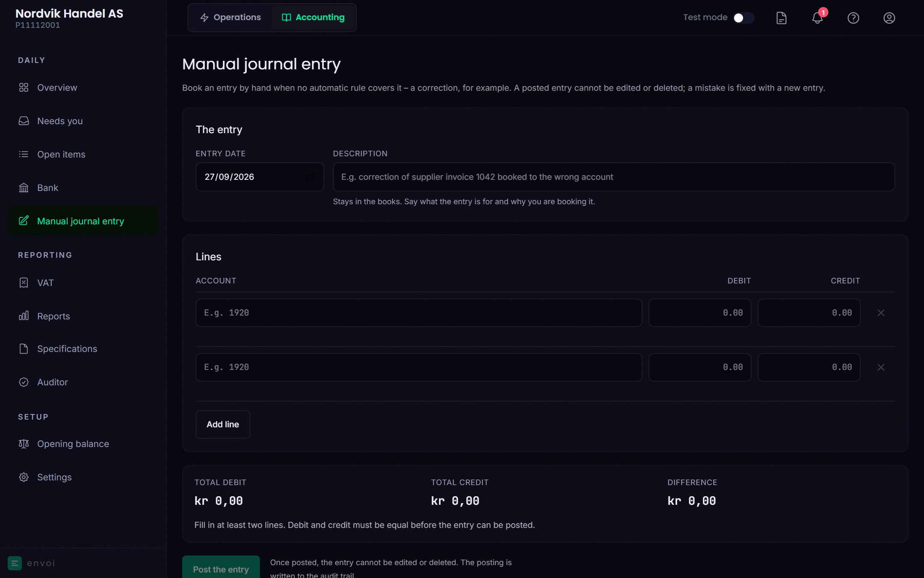
Task: Click the second line's Account field
Action: click(418, 367)
